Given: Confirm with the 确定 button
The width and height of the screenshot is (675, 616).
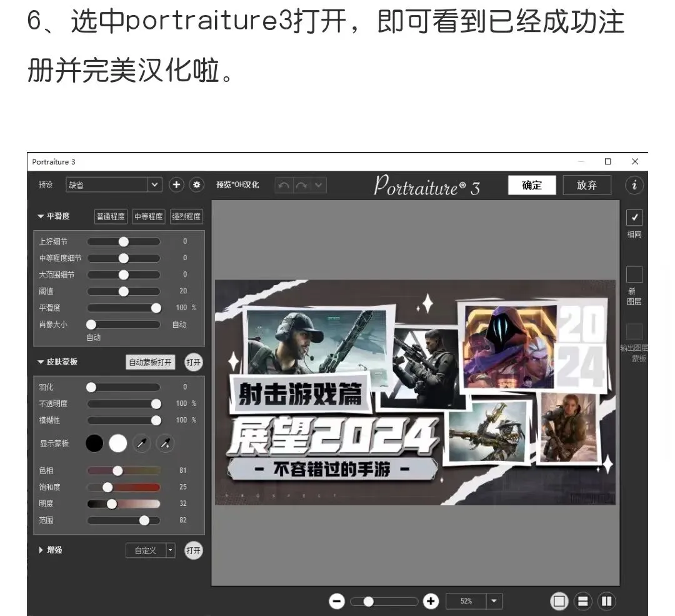Looking at the screenshot, I should pyautogui.click(x=532, y=185).
